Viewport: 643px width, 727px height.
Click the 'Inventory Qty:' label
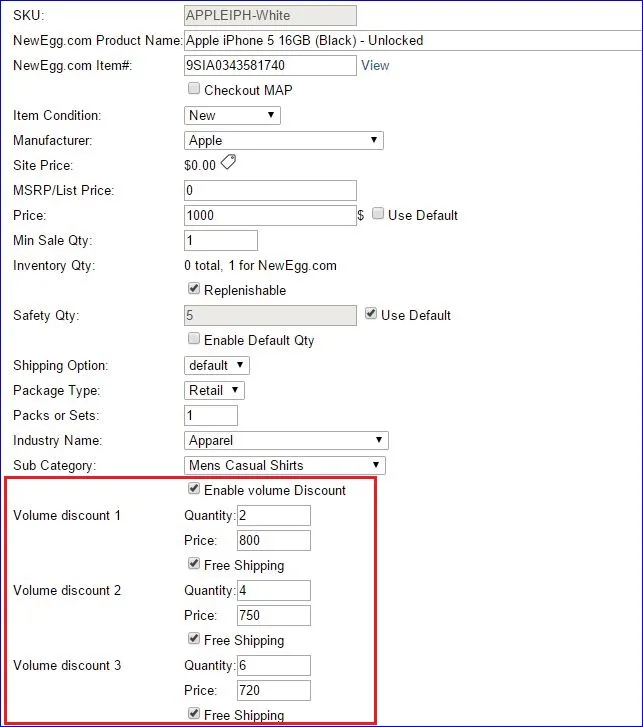(54, 266)
